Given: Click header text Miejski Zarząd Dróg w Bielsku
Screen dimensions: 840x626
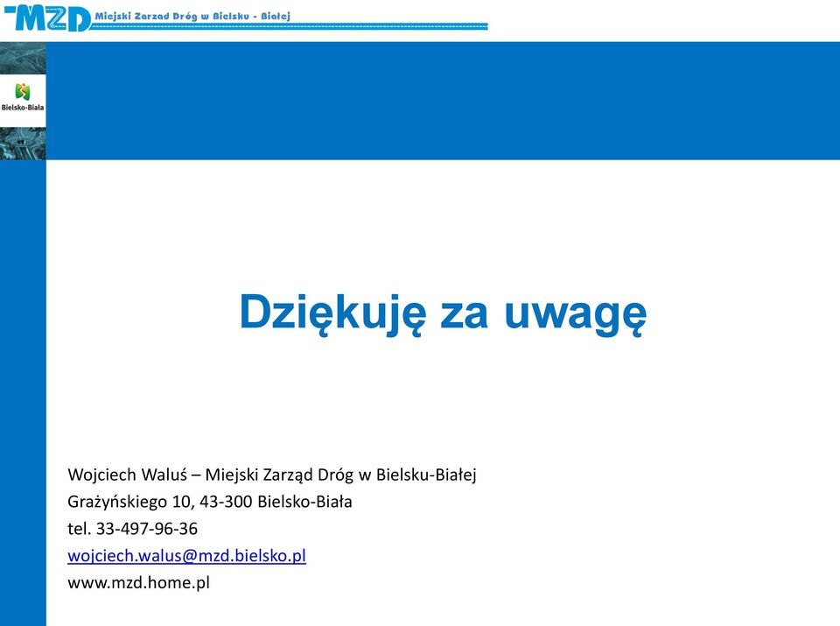Looking at the screenshot, I should click(x=192, y=16).
